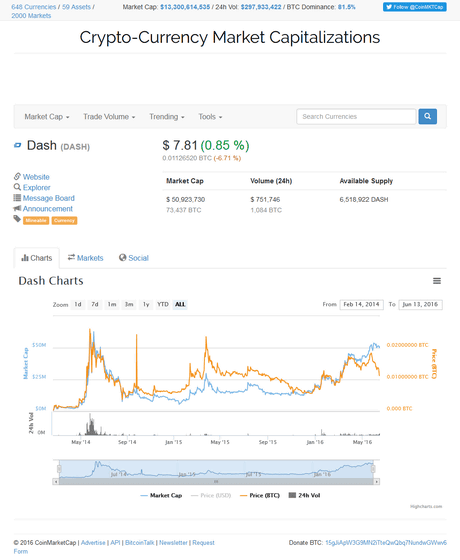Open the 2000 Markets link
The image size is (460, 560).
(31, 16)
